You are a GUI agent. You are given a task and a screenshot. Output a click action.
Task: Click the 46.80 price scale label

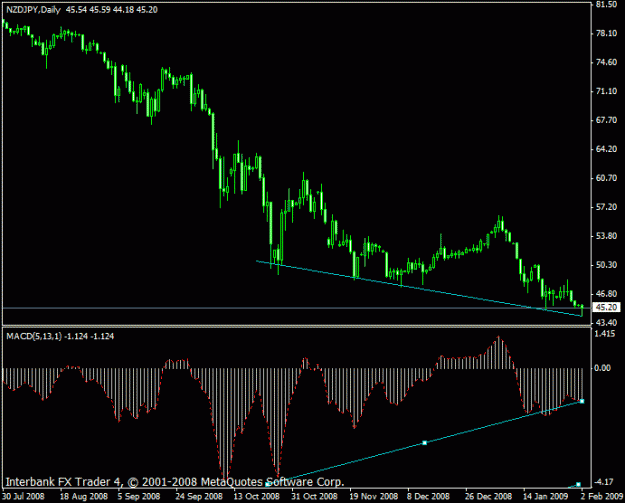pos(606,294)
